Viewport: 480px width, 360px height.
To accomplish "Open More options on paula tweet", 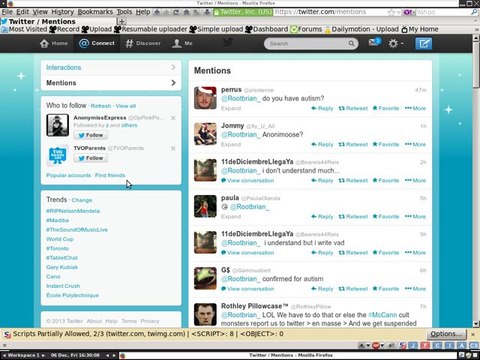I will pos(415,217).
